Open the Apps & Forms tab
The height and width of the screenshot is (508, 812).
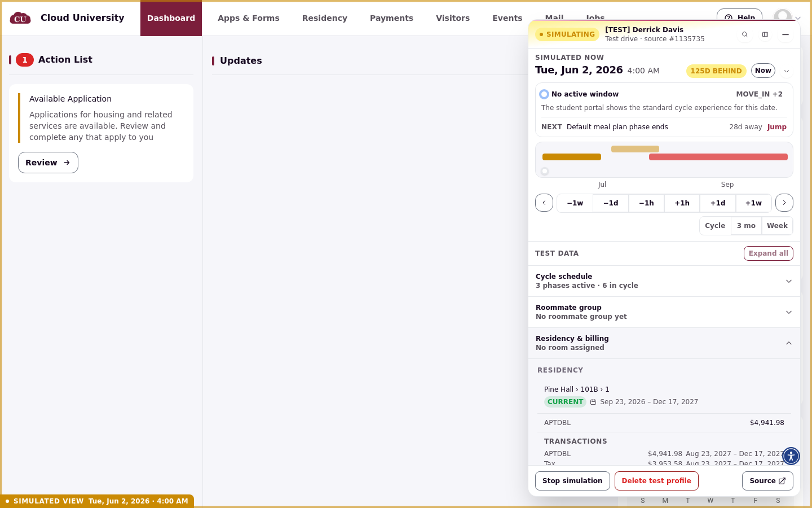click(249, 18)
